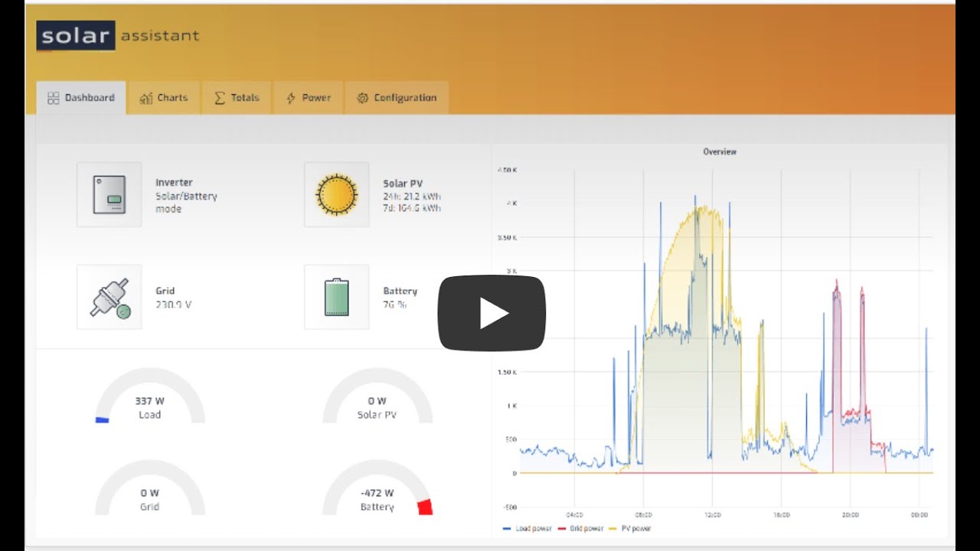Go to the Power tab

tap(309, 98)
